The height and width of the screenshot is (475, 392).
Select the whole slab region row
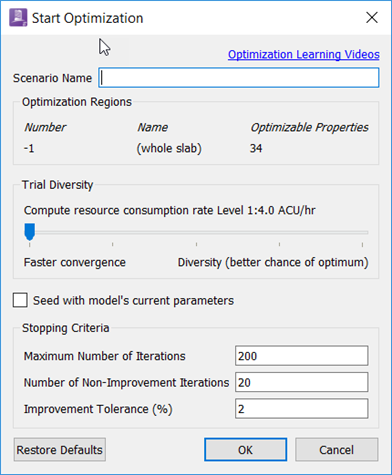[x=196, y=148]
